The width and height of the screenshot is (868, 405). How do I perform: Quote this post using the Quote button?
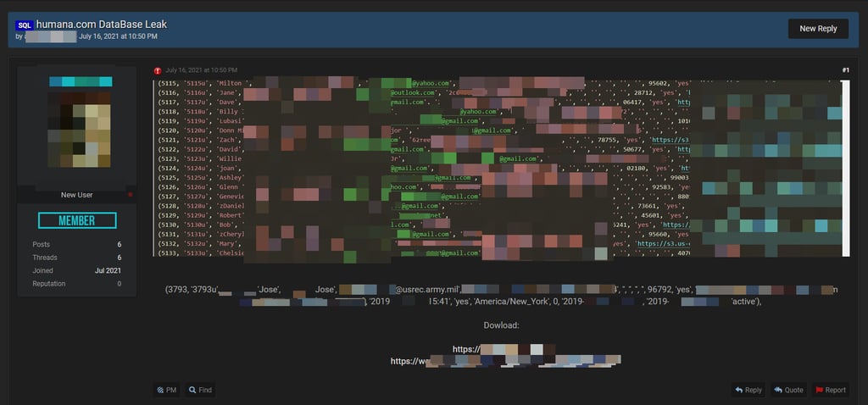pyautogui.click(x=788, y=390)
